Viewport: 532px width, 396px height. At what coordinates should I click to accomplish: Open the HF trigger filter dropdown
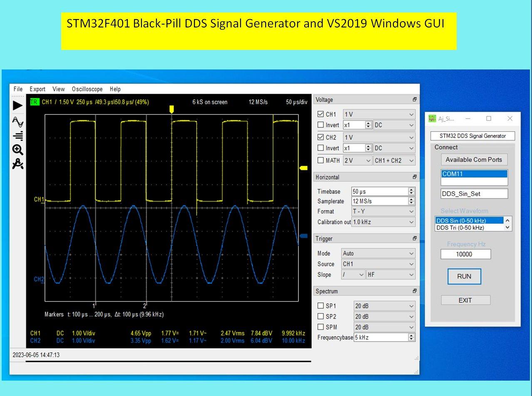click(391, 275)
